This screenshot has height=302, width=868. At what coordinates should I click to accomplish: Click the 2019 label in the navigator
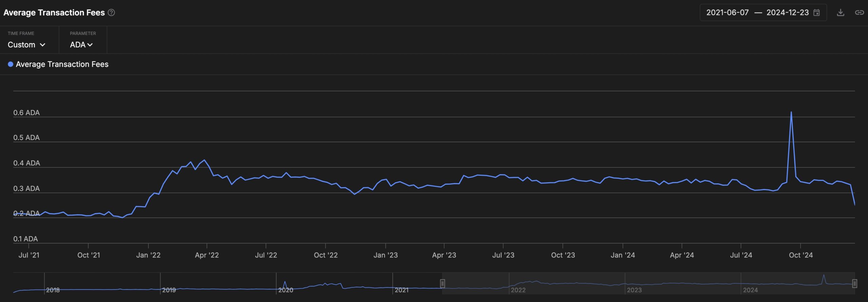point(169,290)
